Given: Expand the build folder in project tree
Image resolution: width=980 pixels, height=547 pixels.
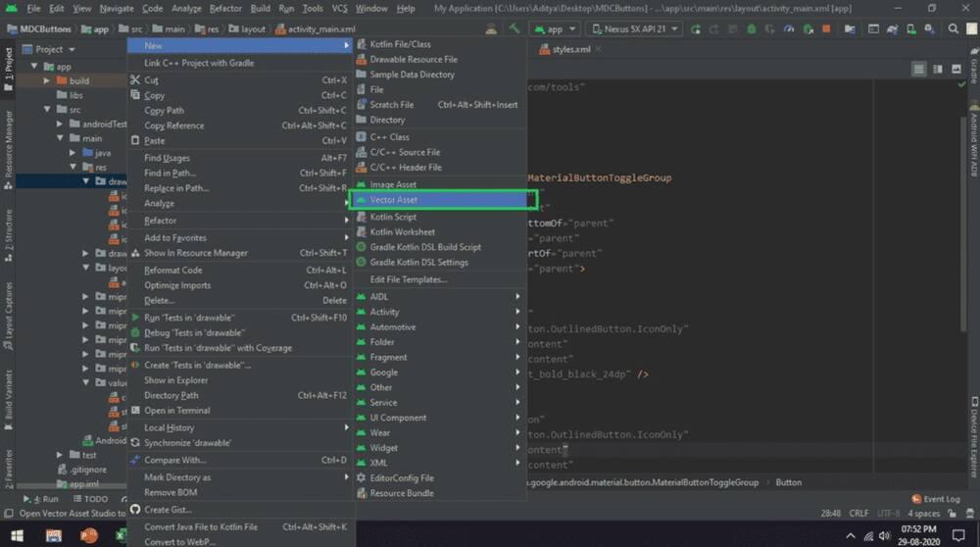Looking at the screenshot, I should pos(47,80).
